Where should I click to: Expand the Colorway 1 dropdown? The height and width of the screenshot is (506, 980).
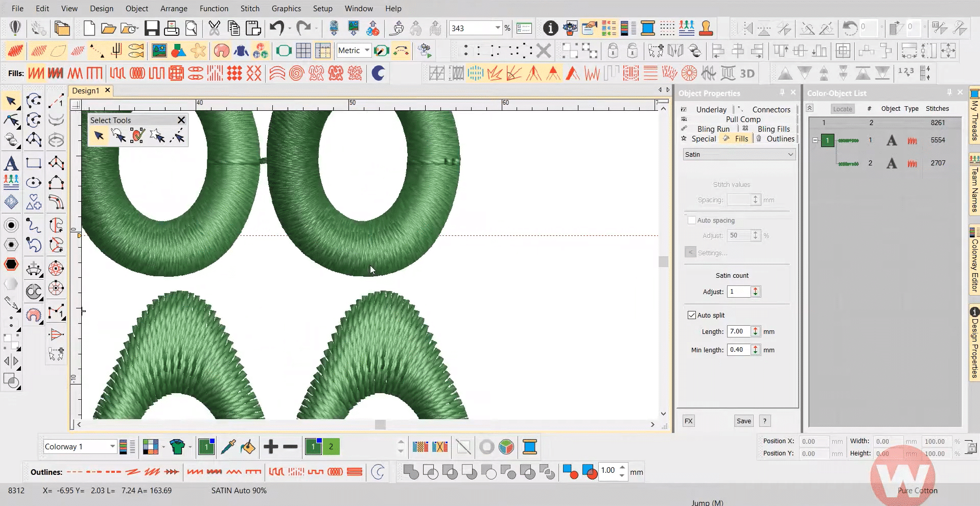point(112,447)
